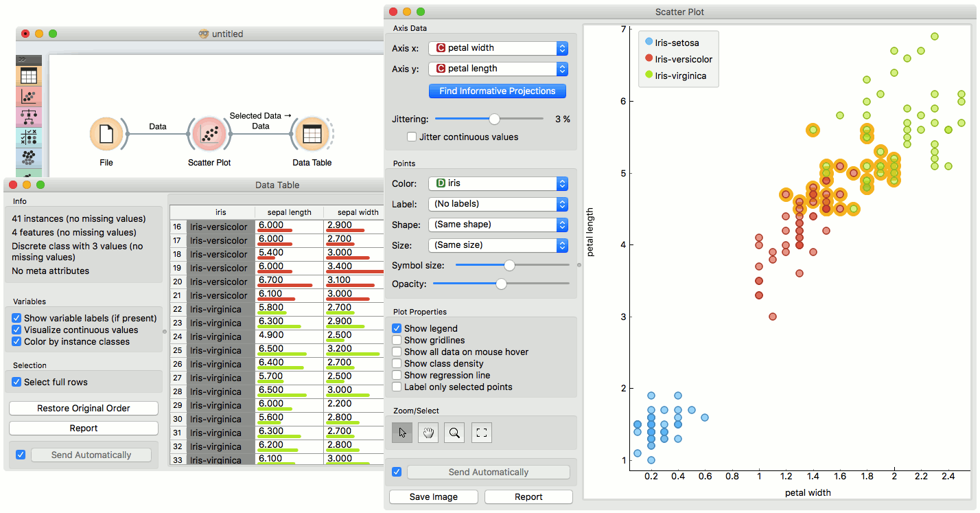This screenshot has height=513, width=980.
Task: Click Find Informative Projections button
Action: (x=498, y=91)
